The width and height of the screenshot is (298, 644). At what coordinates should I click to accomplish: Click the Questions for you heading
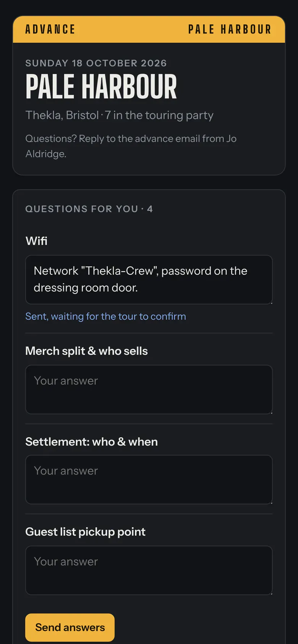click(89, 209)
